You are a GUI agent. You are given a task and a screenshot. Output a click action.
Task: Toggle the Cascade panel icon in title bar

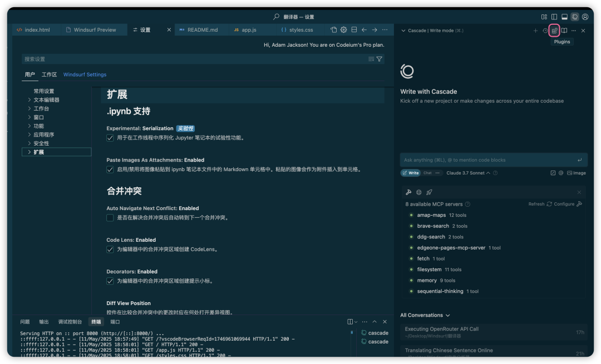[x=575, y=17]
